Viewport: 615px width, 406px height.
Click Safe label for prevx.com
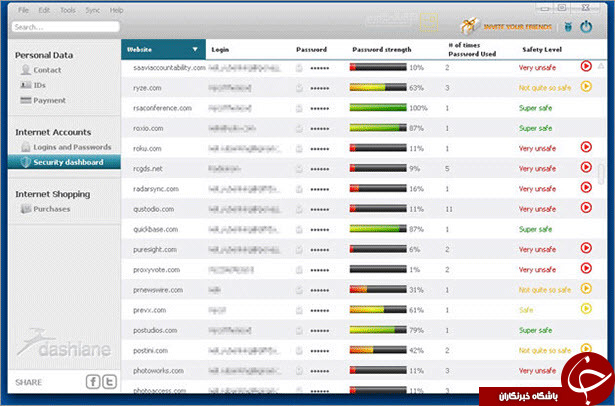(526, 310)
